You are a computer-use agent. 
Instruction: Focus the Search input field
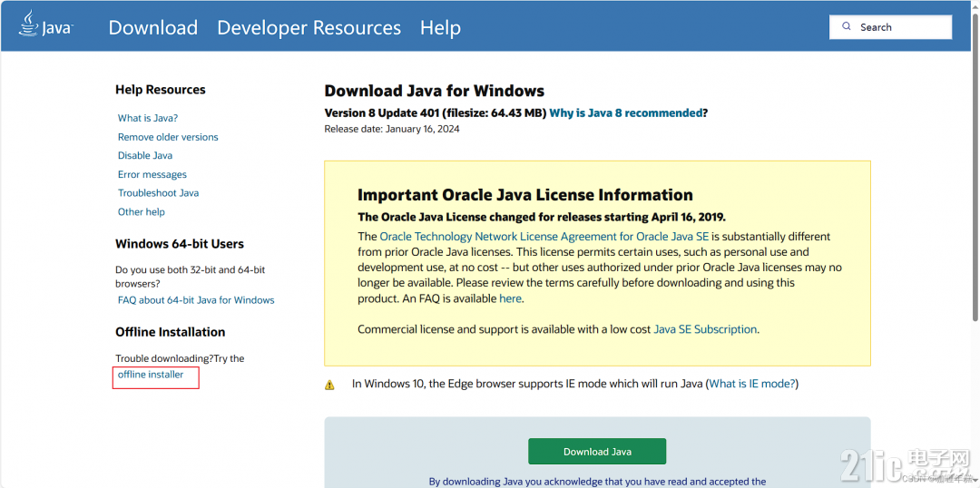click(891, 27)
